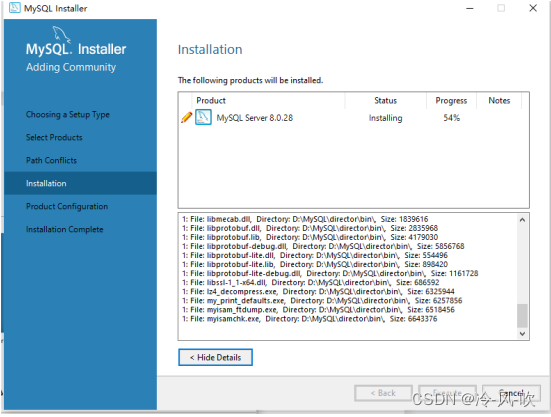Image resolution: width=551 pixels, height=417 pixels.
Task: Close the MySQL Installer window
Action: coord(533,8)
